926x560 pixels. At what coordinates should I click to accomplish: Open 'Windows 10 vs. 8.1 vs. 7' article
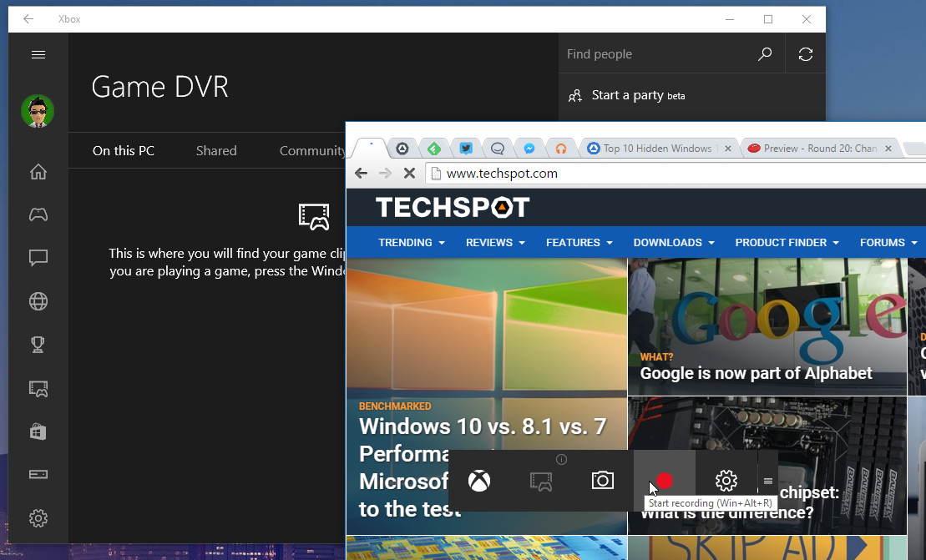click(483, 426)
